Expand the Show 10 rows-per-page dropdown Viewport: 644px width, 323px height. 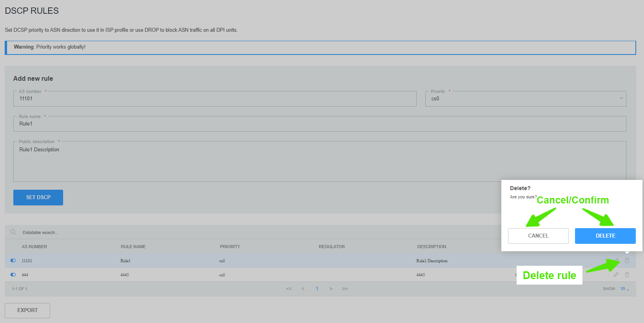(624, 289)
